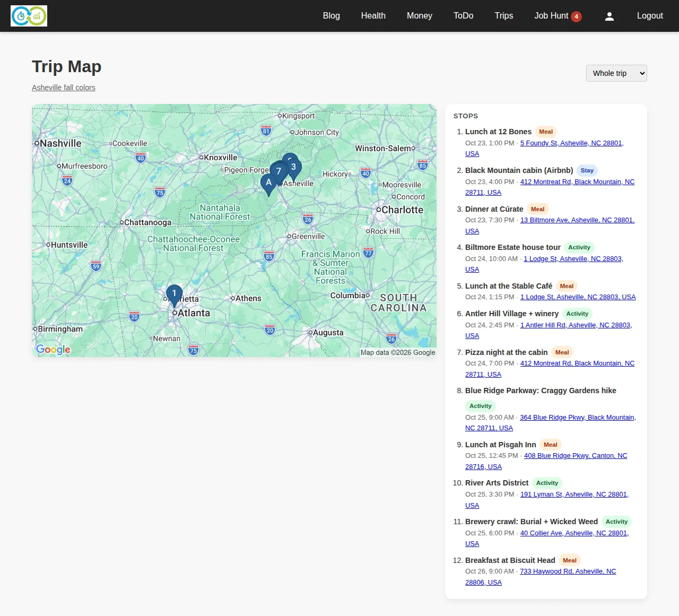Click Craggy Gardens hike stop title
This screenshot has height=616, width=679.
541,391
